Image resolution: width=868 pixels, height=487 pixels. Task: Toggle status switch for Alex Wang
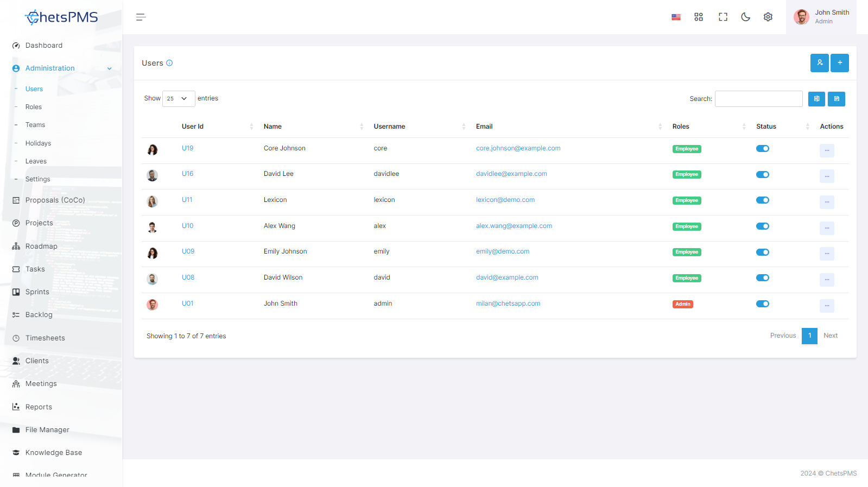[763, 226]
